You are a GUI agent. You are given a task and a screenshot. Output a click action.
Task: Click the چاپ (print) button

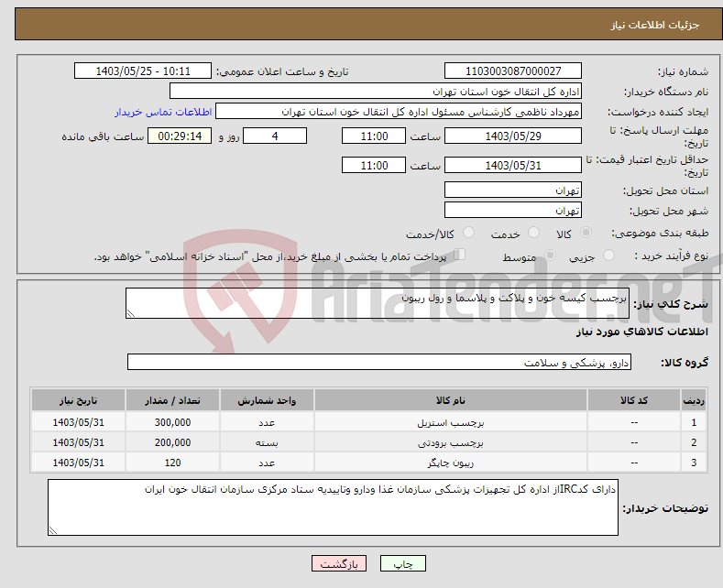(x=402, y=563)
